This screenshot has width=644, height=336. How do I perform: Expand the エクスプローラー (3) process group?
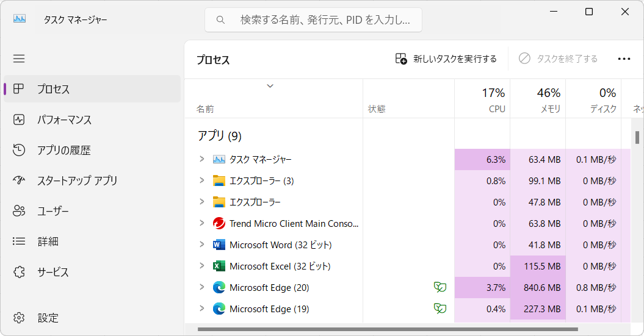tap(202, 181)
